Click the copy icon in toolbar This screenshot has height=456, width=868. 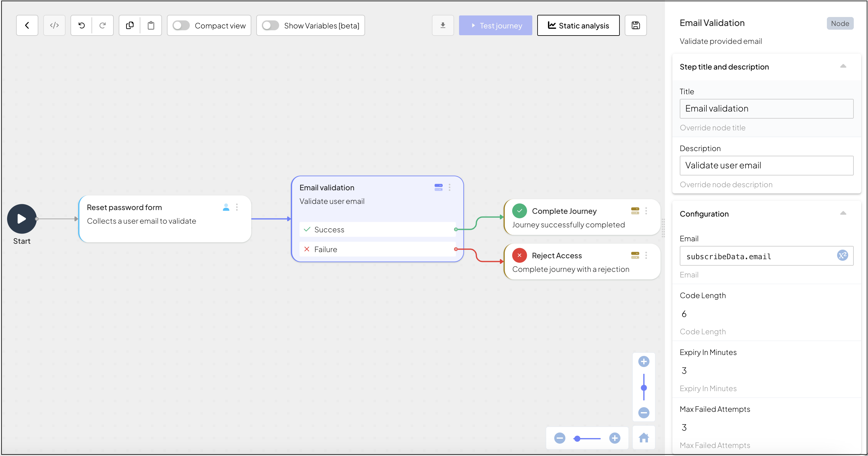[x=130, y=25]
